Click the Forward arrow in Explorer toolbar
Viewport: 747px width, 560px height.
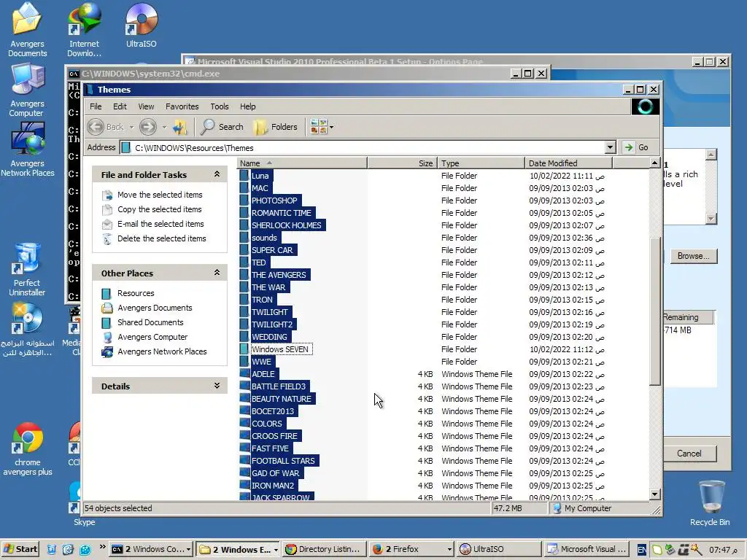147,127
